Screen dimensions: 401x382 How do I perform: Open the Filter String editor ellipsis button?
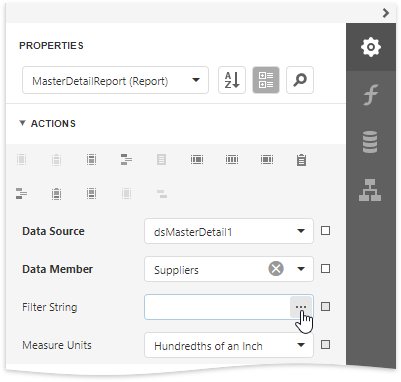(301, 307)
